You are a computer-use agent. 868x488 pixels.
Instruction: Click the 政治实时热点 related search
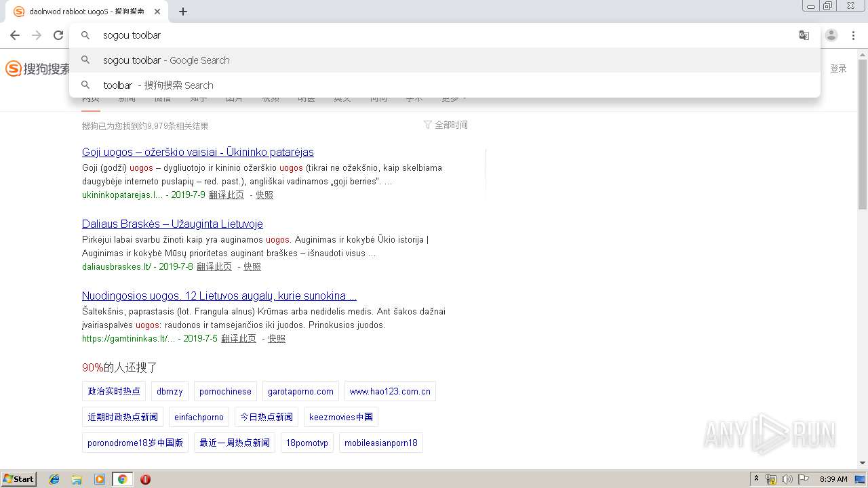(x=114, y=391)
